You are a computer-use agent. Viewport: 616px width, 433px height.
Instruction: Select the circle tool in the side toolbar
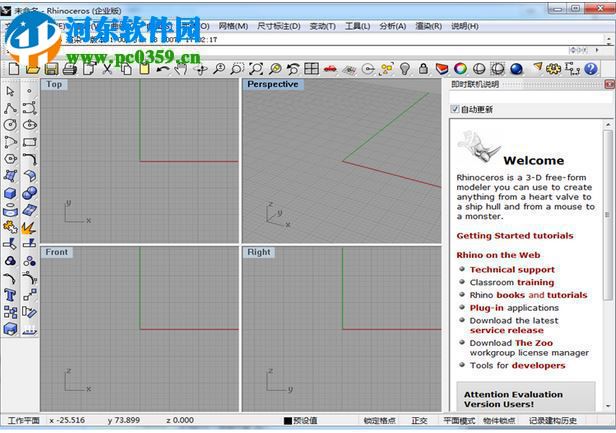10,125
